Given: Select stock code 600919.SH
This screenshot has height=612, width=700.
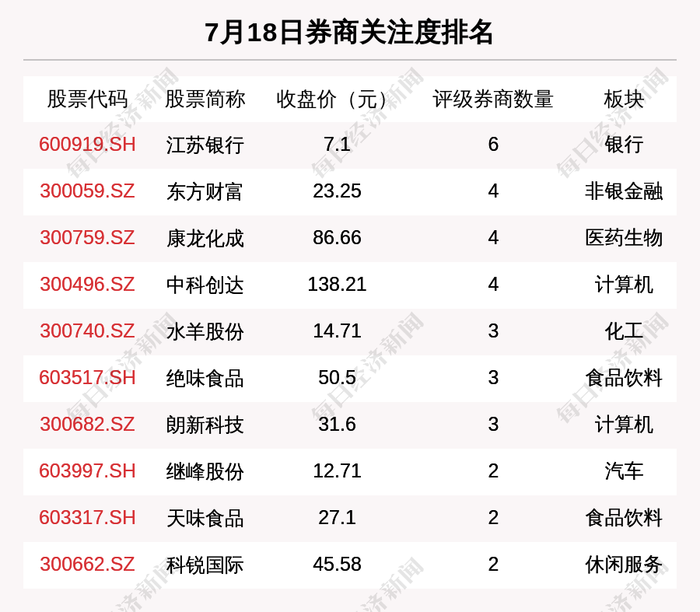Looking at the screenshot, I should click(x=87, y=145).
